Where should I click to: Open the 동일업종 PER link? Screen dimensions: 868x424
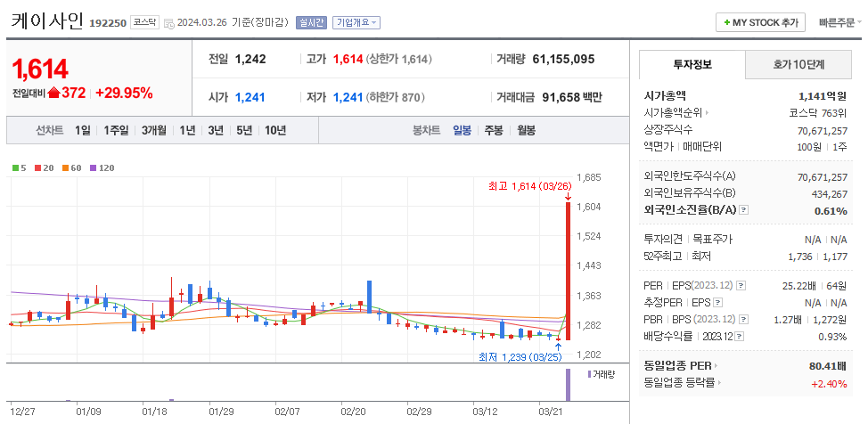(677, 366)
